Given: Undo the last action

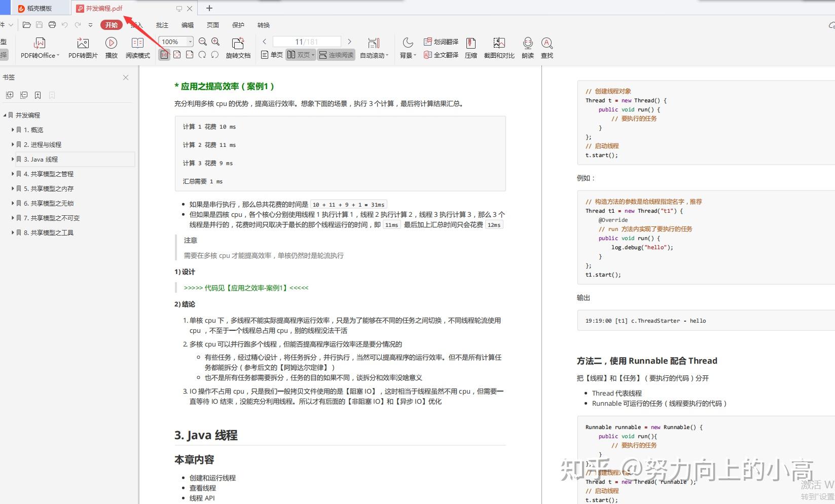Looking at the screenshot, I should click(65, 25).
